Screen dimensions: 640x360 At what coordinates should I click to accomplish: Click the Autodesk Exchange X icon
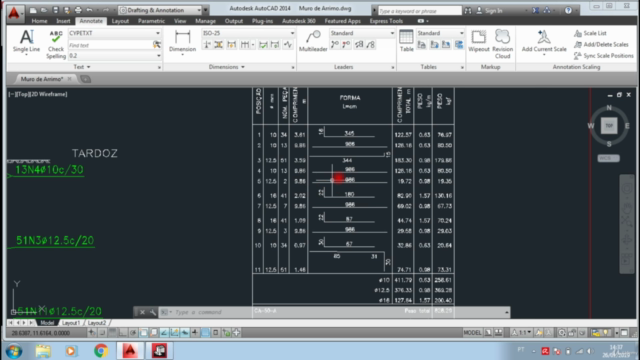tap(536, 11)
